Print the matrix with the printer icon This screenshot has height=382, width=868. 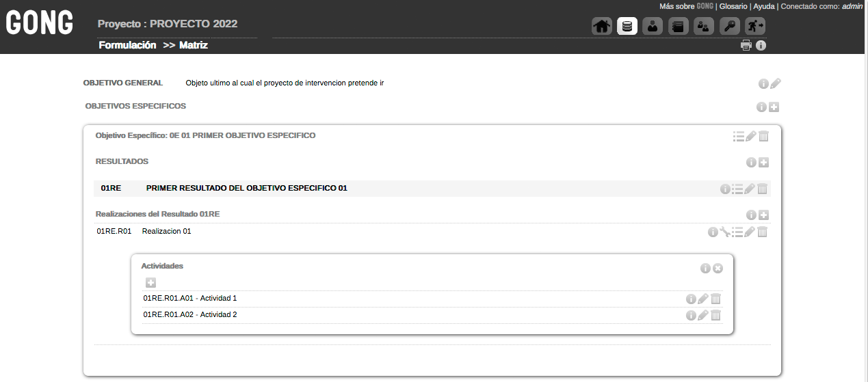click(746, 46)
